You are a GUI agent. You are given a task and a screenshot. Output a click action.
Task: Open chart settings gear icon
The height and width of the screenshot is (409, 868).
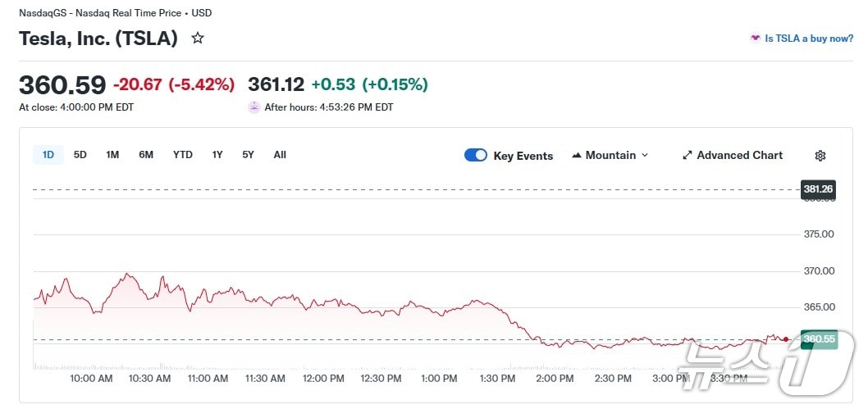(x=820, y=156)
